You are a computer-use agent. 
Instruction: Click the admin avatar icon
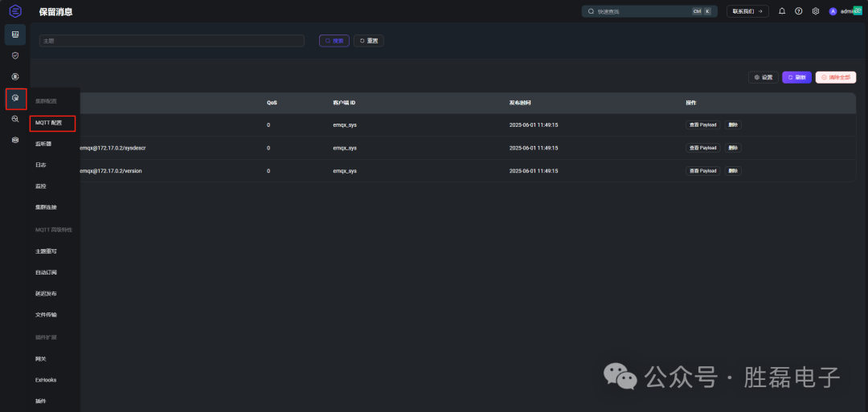pos(833,11)
